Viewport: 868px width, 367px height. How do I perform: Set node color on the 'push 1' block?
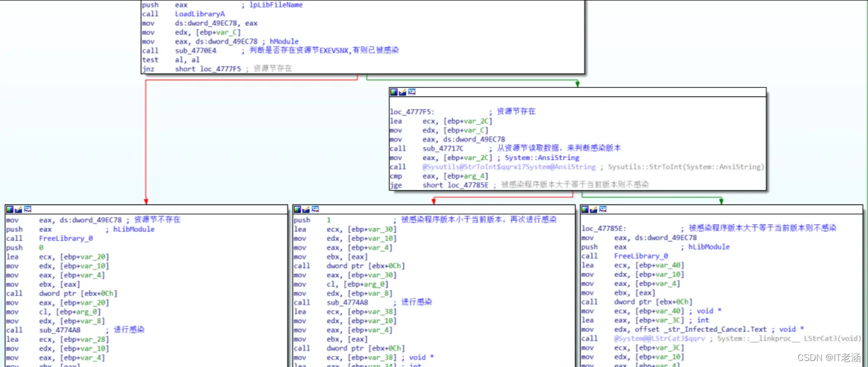click(x=297, y=209)
